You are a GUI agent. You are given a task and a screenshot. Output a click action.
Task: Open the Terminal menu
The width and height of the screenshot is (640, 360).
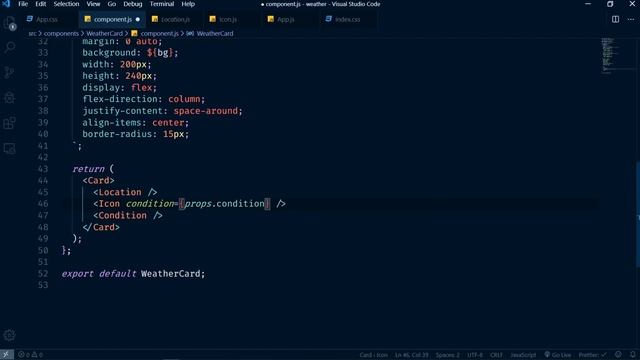(x=162, y=4)
